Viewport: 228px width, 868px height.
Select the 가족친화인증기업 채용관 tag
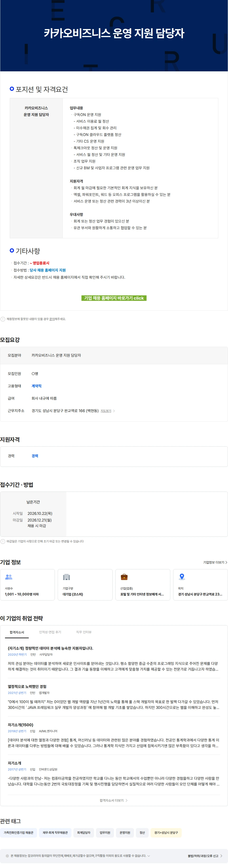point(19,833)
